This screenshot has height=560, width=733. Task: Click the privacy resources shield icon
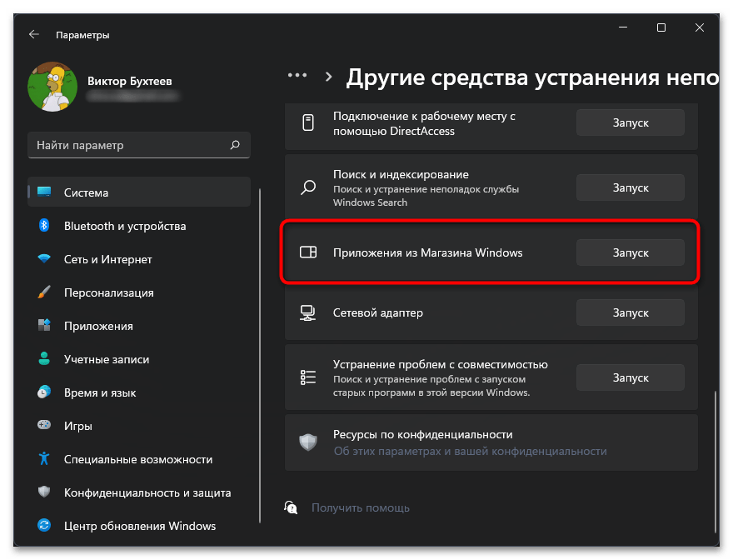(x=308, y=442)
